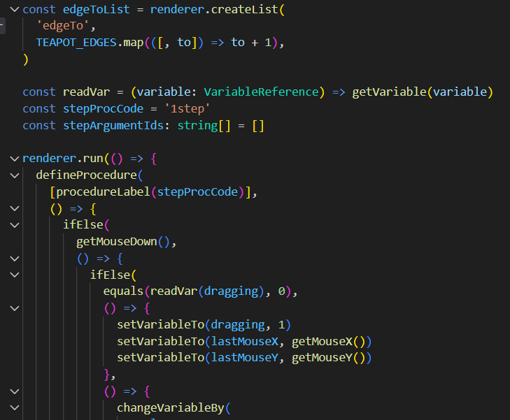Screen dimensions: 510x420
Task: Click getMouseX() call
Action: (x=328, y=342)
